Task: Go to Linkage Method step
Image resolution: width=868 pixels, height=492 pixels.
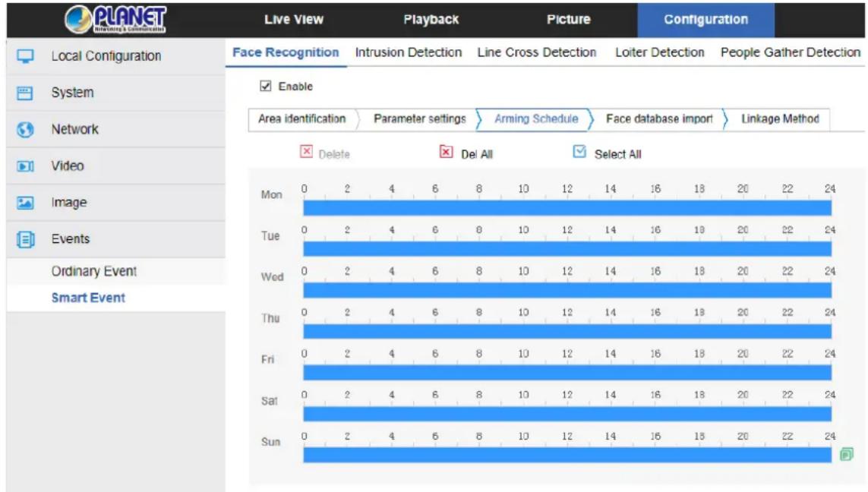Action: tap(780, 118)
